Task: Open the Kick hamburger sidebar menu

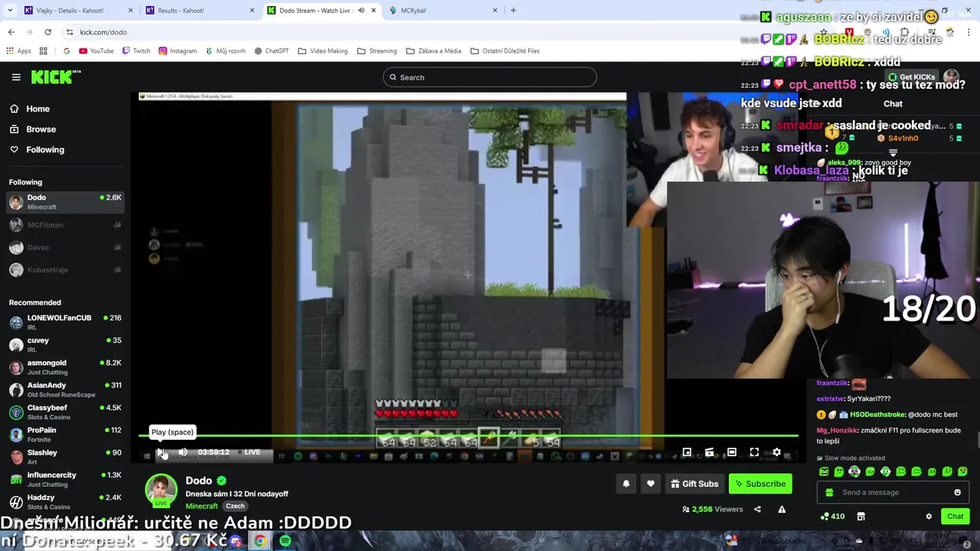Action: coord(16,77)
